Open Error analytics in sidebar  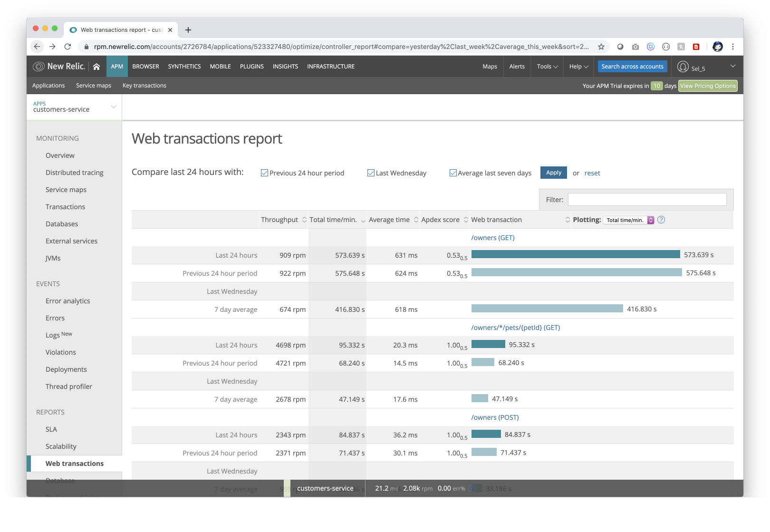68,301
